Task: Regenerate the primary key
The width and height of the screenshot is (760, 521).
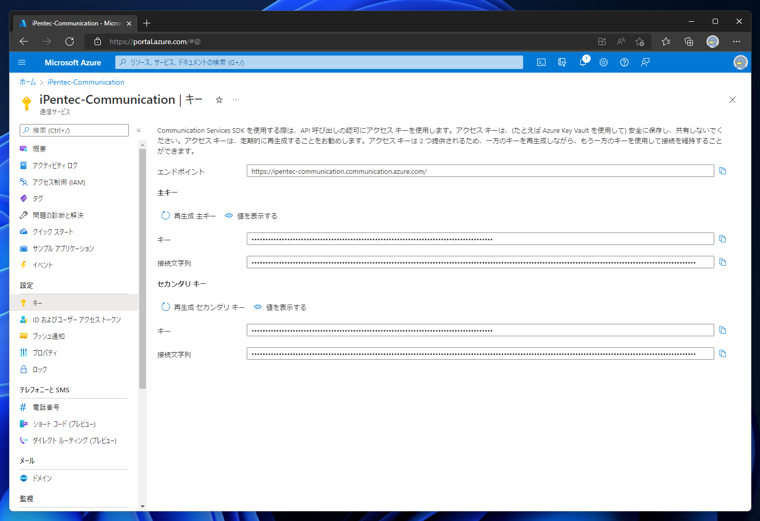Action: pos(188,216)
